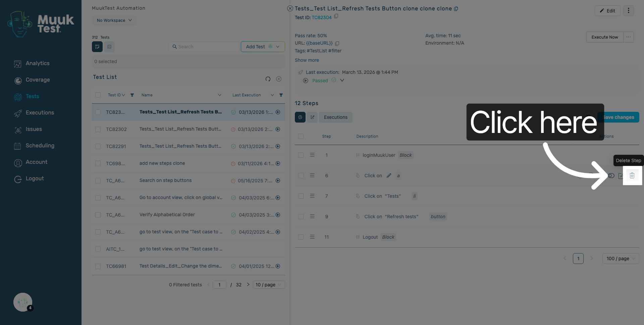Open the Test ID column filter icon

click(x=132, y=95)
